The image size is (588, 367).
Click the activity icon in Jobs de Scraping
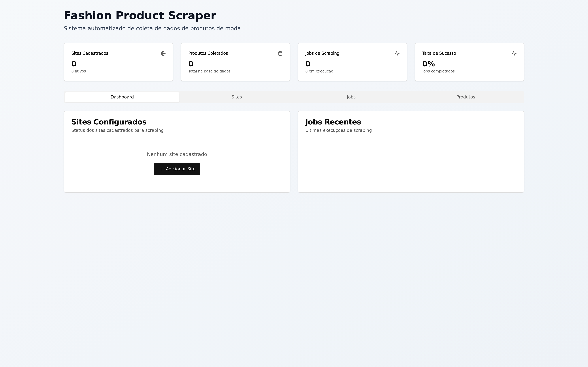pos(397,53)
